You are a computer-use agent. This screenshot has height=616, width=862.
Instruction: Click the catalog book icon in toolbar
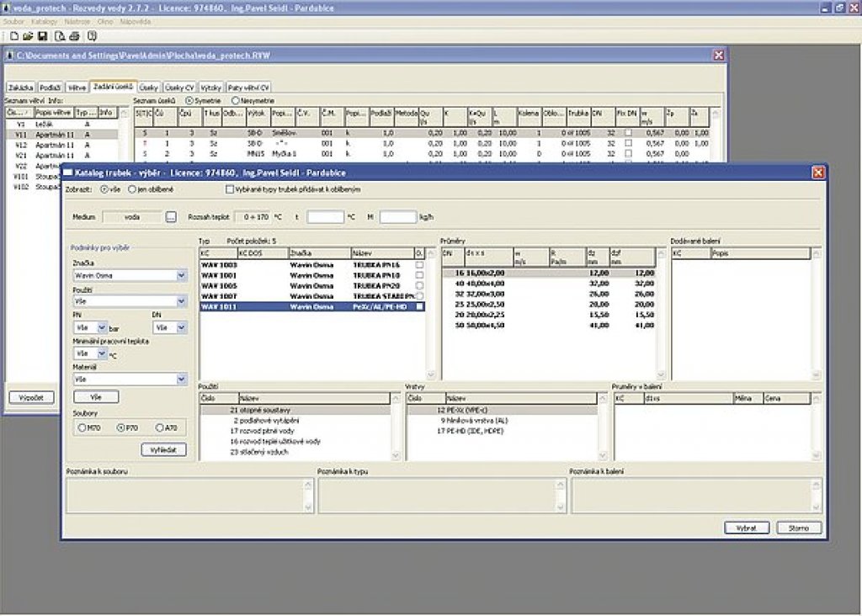pos(92,36)
